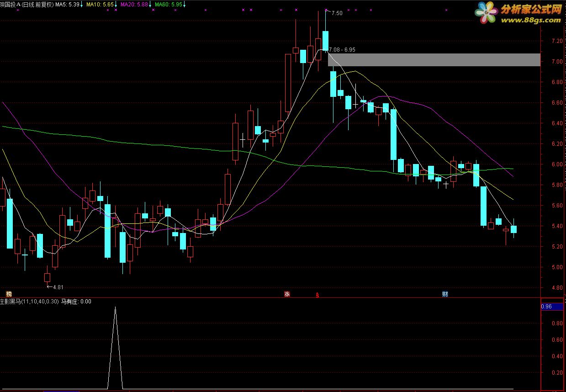The image size is (566, 392).
Task: Click the 7.08 - 6.95 gap label
Action: (342, 49)
